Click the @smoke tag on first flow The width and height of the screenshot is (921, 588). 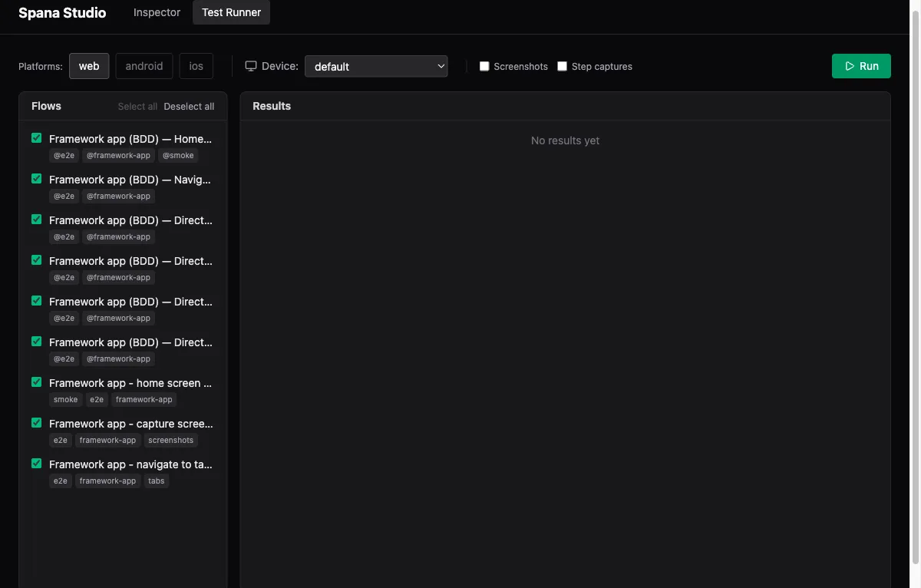(178, 156)
